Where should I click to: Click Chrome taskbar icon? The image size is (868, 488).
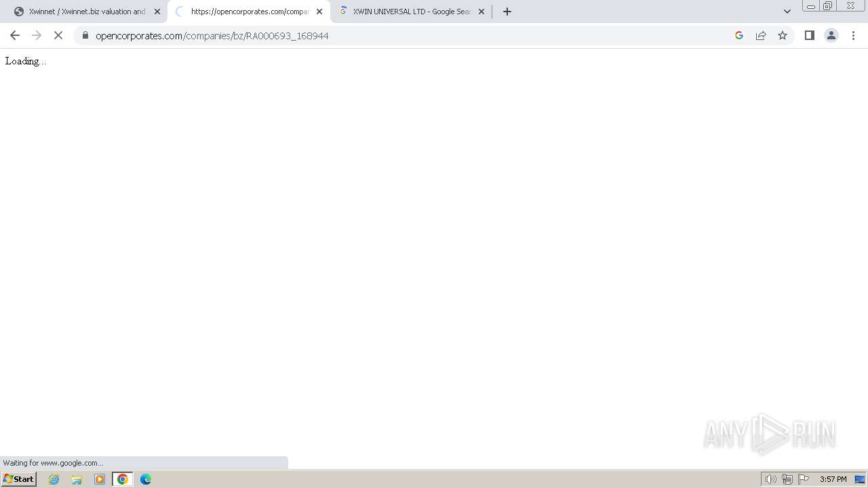pyautogui.click(x=123, y=479)
